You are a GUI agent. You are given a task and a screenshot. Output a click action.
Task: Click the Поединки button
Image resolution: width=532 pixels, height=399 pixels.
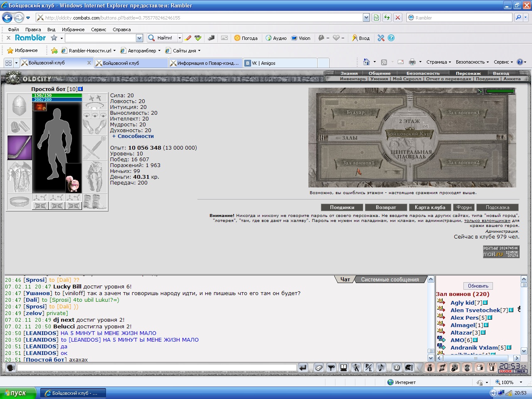click(342, 207)
